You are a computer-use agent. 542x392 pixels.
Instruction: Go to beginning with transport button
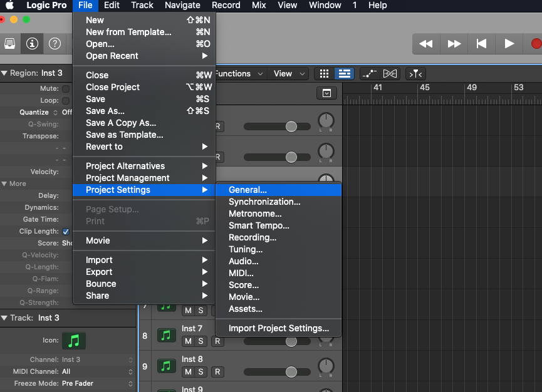tap(481, 44)
